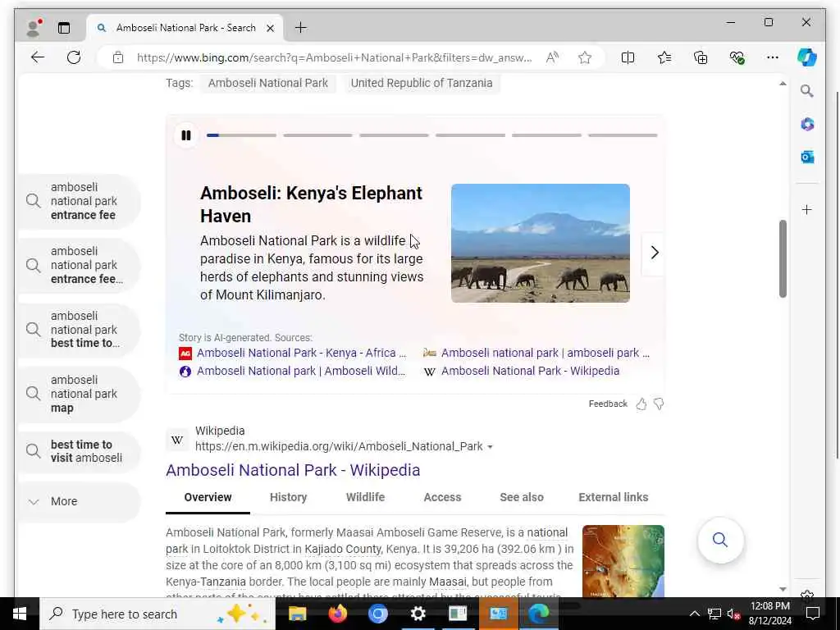Screen dimensions: 840x630
Task: View site information lock icon
Action: point(118,57)
